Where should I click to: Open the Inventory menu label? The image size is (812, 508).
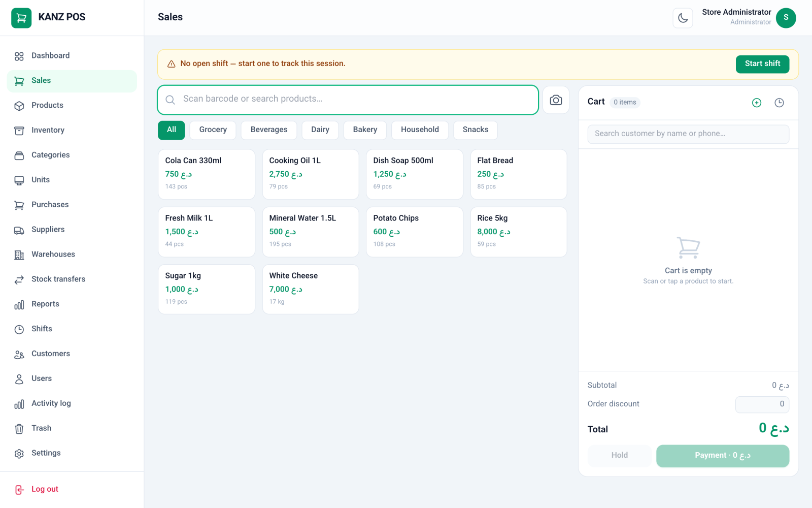click(48, 131)
